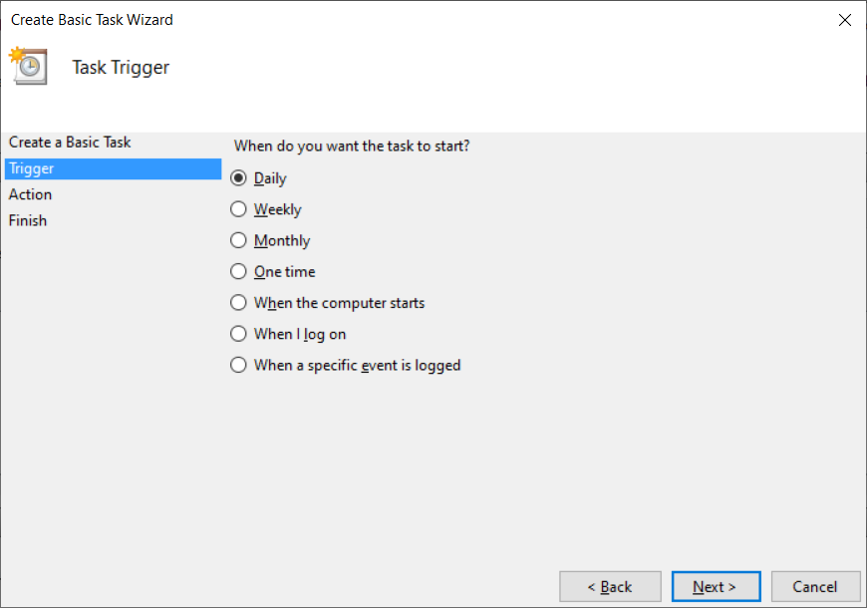Cancel the basic task wizard

coord(816,586)
